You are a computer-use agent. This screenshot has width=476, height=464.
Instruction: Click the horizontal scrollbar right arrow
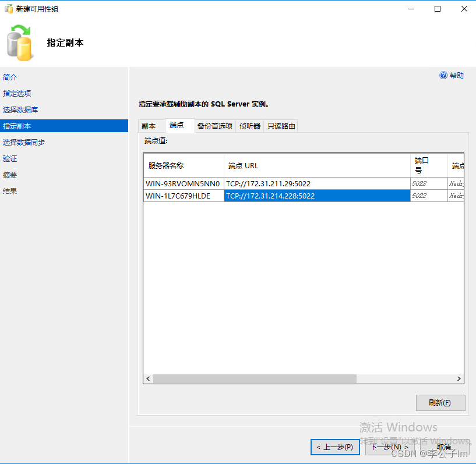click(459, 378)
